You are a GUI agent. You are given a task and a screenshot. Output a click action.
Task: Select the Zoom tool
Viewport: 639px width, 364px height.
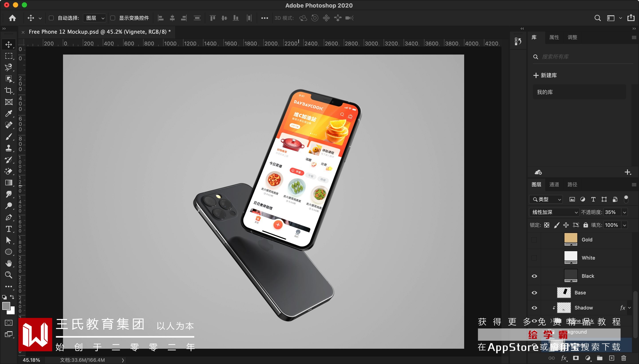(9, 275)
